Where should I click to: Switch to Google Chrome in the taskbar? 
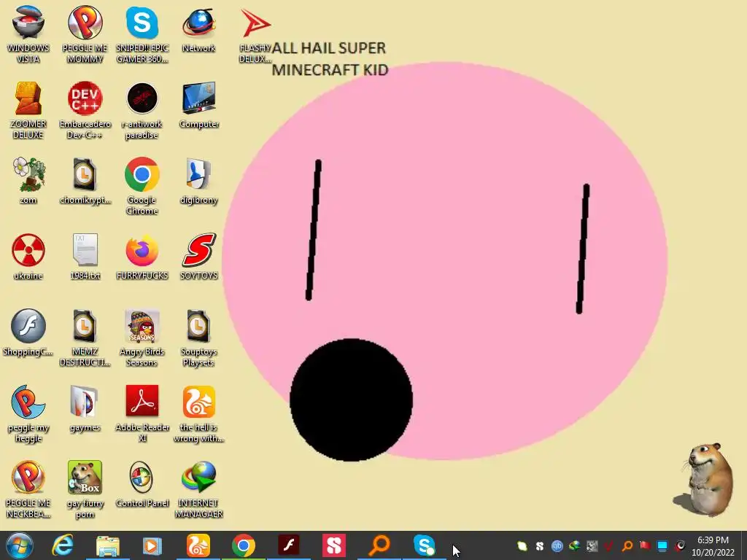[243, 545]
